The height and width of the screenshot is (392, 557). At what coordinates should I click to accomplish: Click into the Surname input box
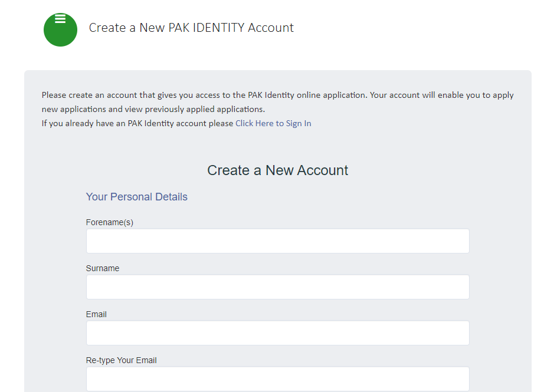[x=277, y=287]
